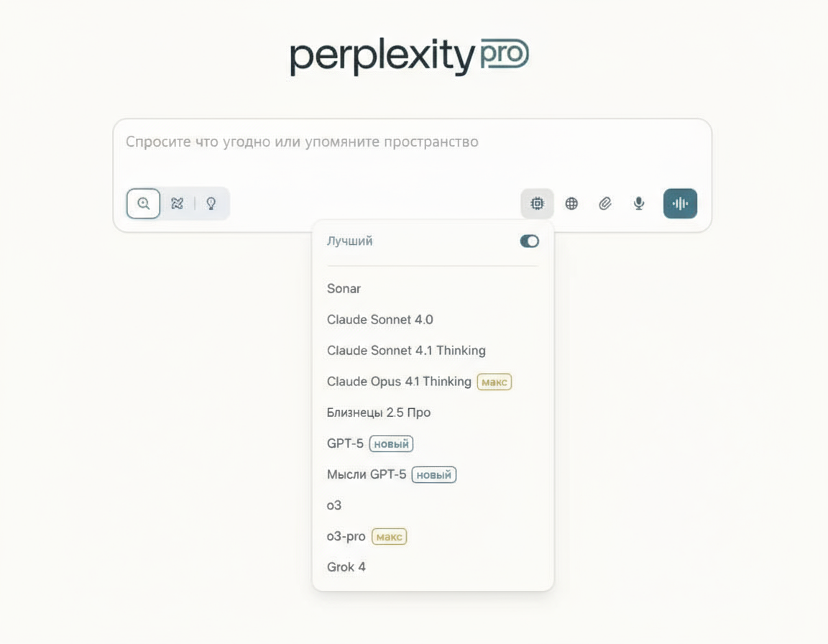
Task: Select the GPT-5 model option
Action: point(346,443)
